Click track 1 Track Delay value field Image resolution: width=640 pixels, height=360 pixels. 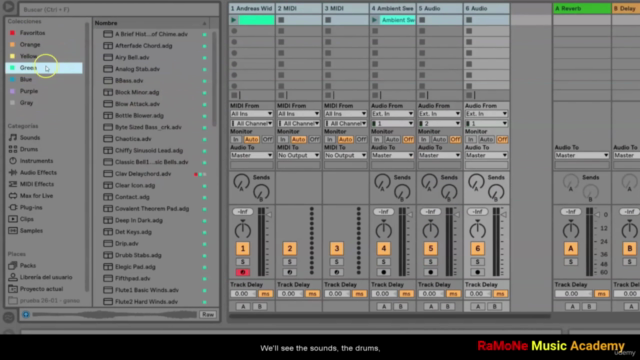[x=243, y=294]
